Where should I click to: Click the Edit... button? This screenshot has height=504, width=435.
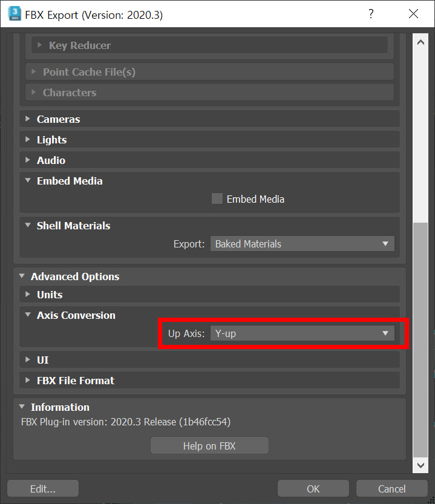tap(43, 489)
